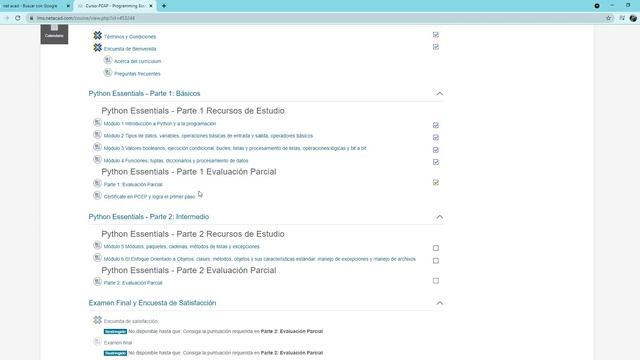
Task: Click the Encuesta de satisfacción icon
Action: 97,320
